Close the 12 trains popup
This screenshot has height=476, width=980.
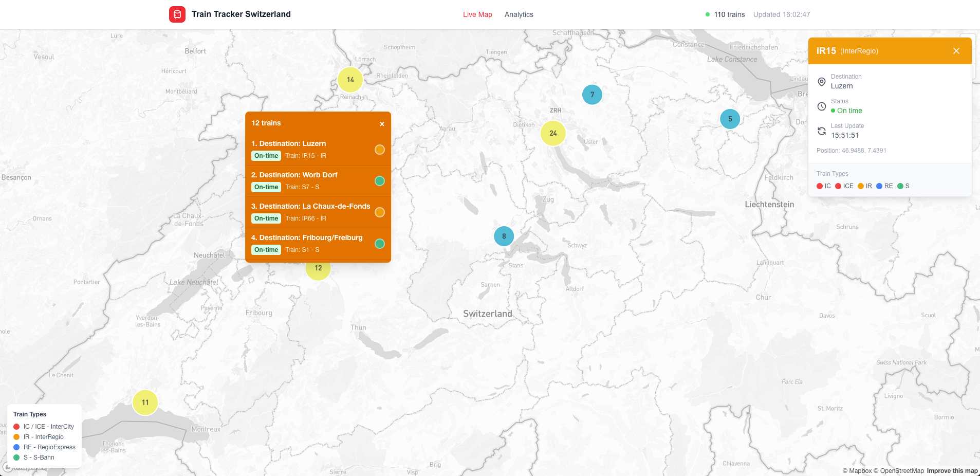click(382, 124)
